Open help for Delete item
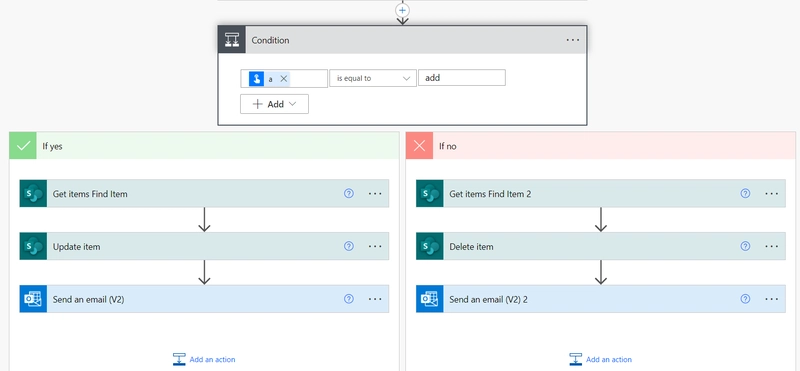This screenshot has height=371, width=800. (745, 246)
